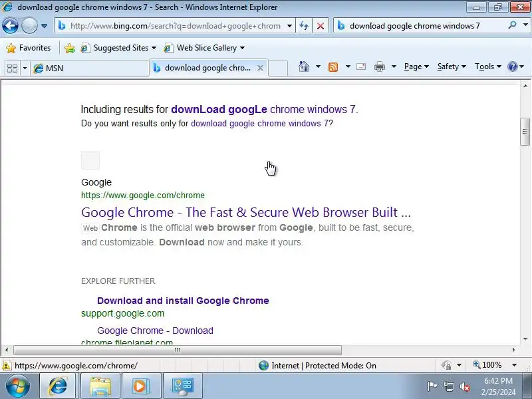This screenshot has width=532, height=399.
Task: Click the address bar URL field
Action: (175, 26)
